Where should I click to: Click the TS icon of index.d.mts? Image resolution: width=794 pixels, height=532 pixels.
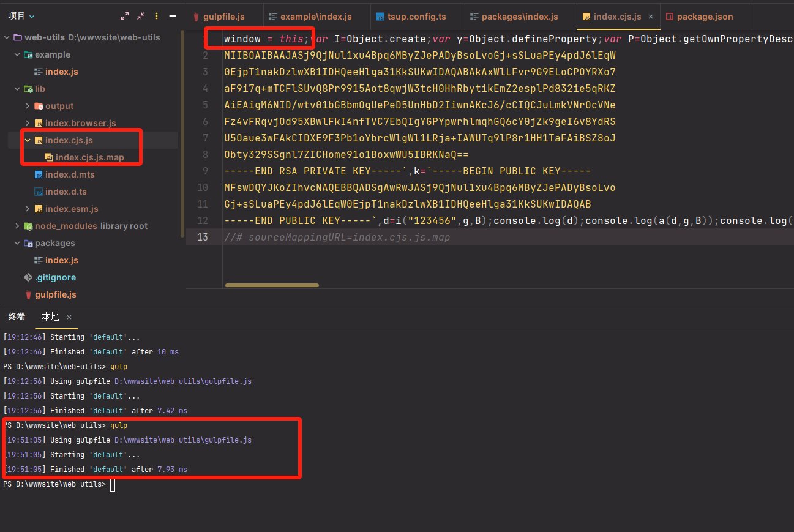39,174
